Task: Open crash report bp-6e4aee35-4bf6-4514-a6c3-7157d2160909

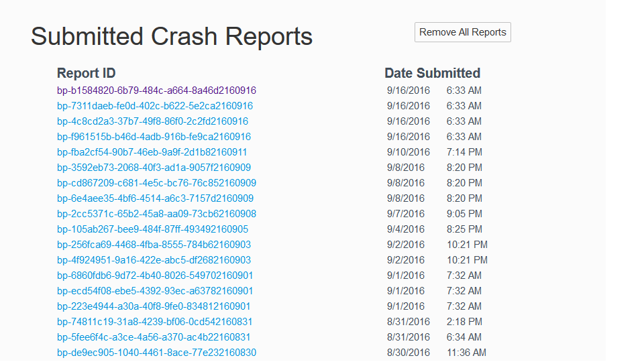Action: [x=155, y=198]
